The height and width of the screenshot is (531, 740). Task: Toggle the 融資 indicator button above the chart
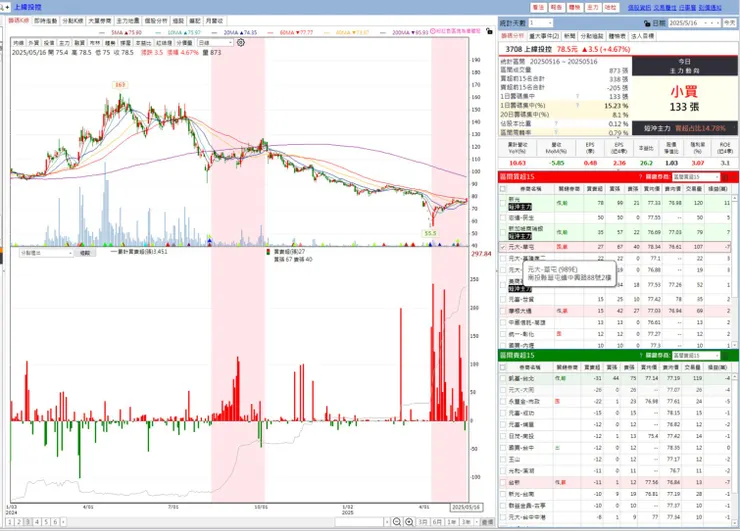click(79, 43)
